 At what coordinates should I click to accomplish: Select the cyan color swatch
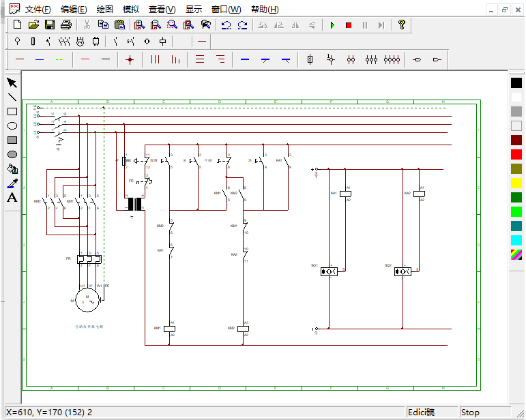(516, 240)
